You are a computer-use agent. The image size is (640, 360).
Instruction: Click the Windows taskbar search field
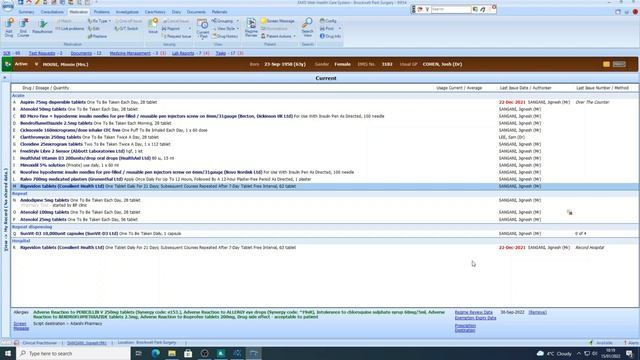tap(73, 353)
